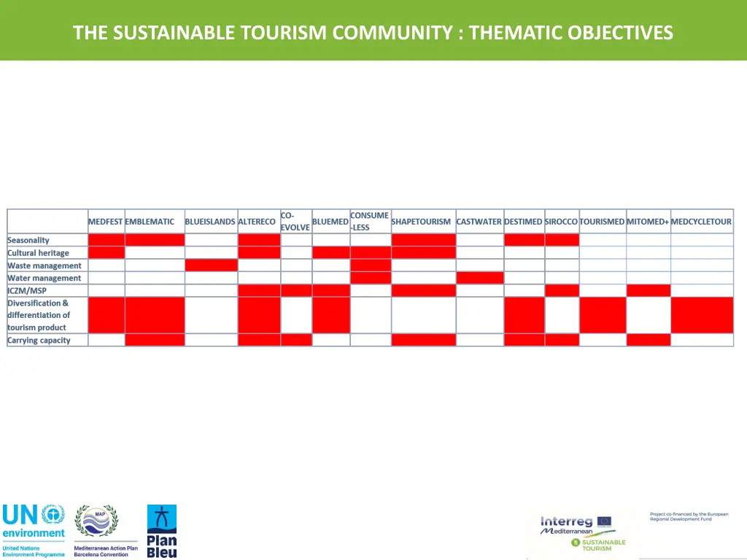Click the red SIROCCO ICZM/MSP cell
Viewport: 747px width, 560px height.
click(562, 290)
